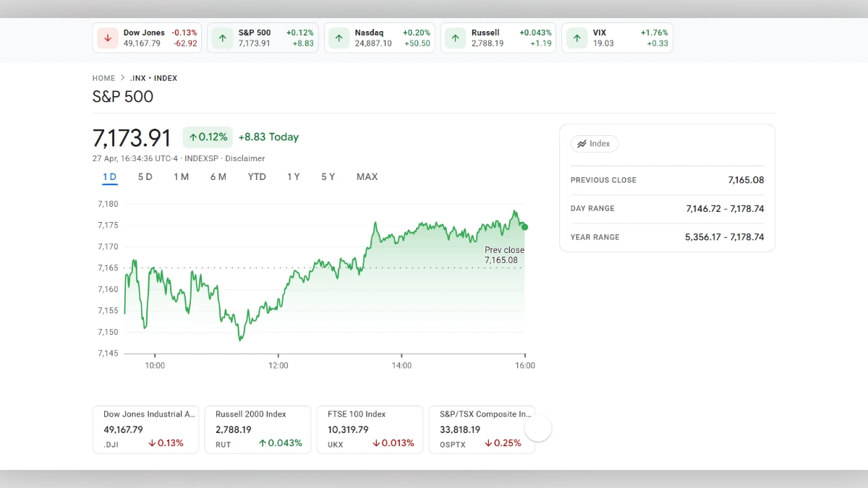The width and height of the screenshot is (868, 488).
Task: Switch to the 1Y chart view
Action: coord(293,176)
